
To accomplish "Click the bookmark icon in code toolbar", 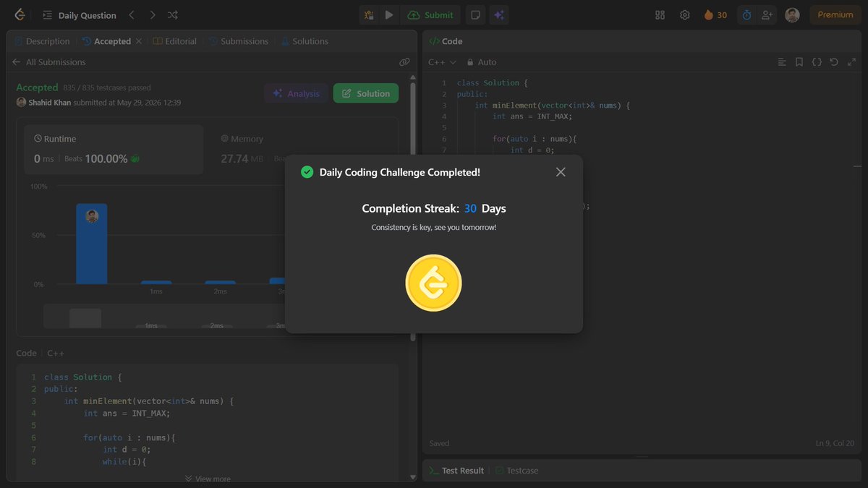I will 799,62.
